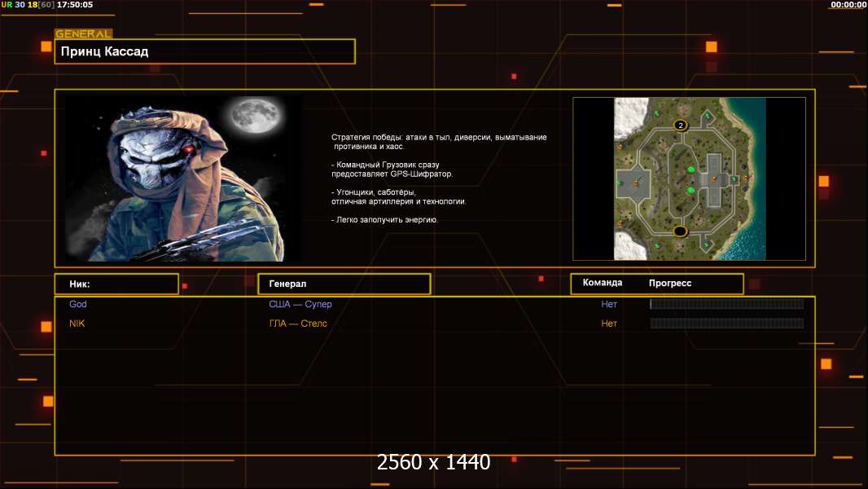The width and height of the screenshot is (868, 489).
Task: Click the UR indicator in top-left overlay
Action: click(x=7, y=5)
